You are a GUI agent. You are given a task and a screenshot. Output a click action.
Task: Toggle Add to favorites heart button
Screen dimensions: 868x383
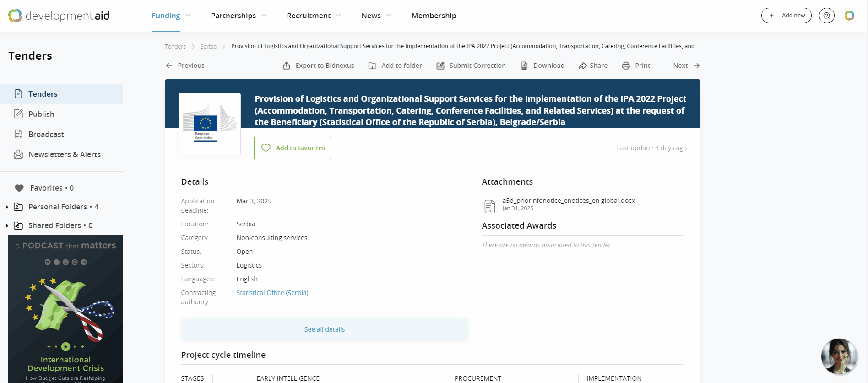pos(293,148)
